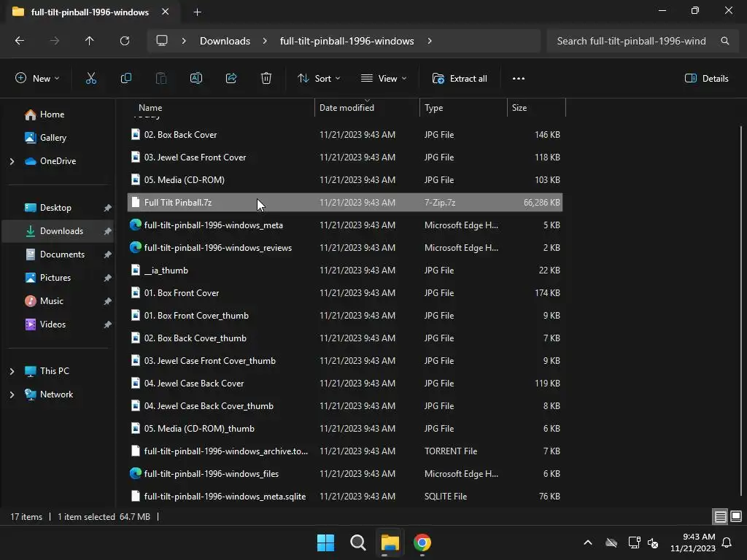
Task: Click full-tilt-pinball-1996-windows breadcrumb segment
Action: pyautogui.click(x=347, y=41)
